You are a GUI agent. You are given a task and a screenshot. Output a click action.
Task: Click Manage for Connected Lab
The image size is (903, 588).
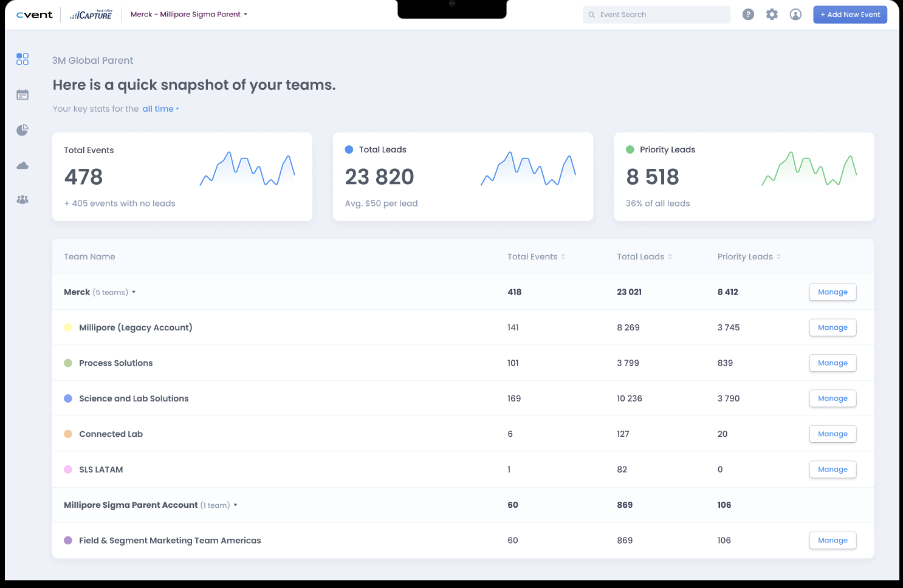833,434
